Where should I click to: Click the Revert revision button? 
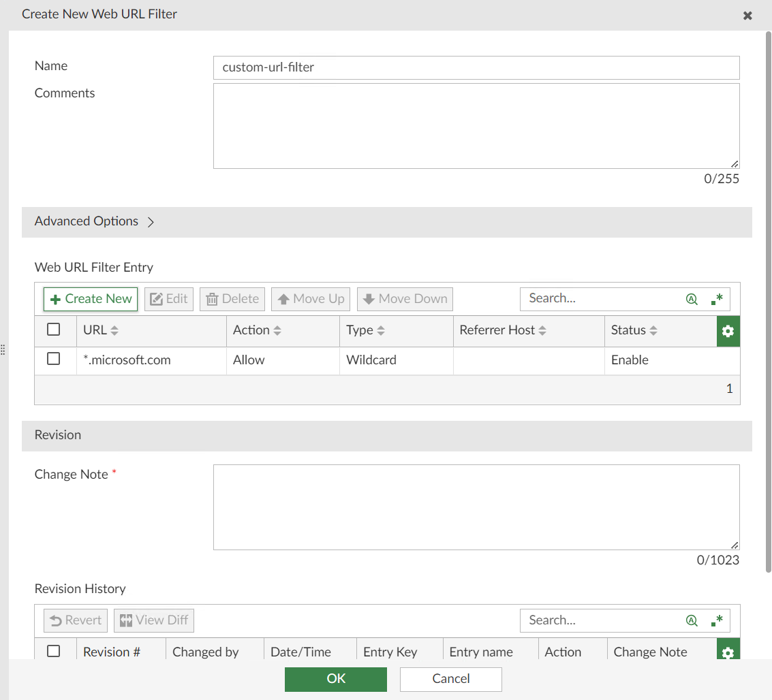point(76,620)
